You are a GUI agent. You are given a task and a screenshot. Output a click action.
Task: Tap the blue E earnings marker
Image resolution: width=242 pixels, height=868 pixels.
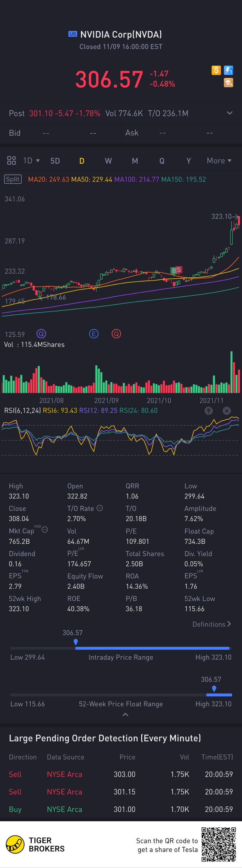(94, 334)
